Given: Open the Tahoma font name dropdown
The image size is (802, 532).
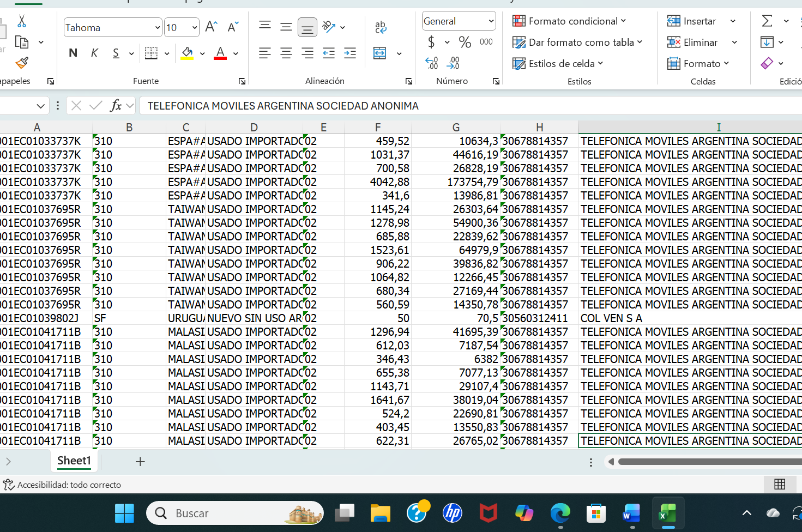Looking at the screenshot, I should pos(158,27).
